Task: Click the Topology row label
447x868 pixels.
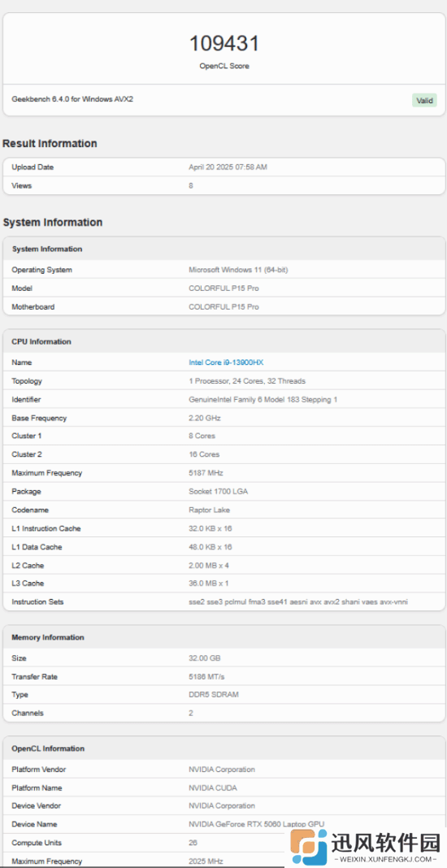Action: tap(27, 381)
